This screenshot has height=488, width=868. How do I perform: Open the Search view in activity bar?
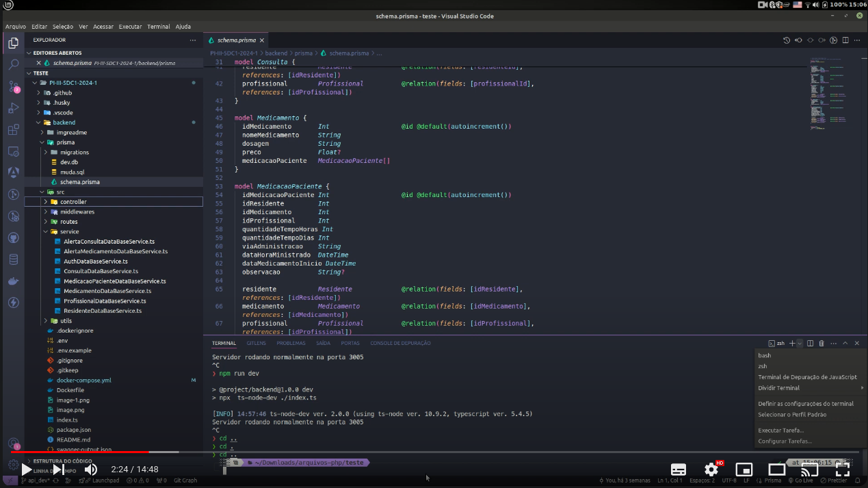(13, 65)
